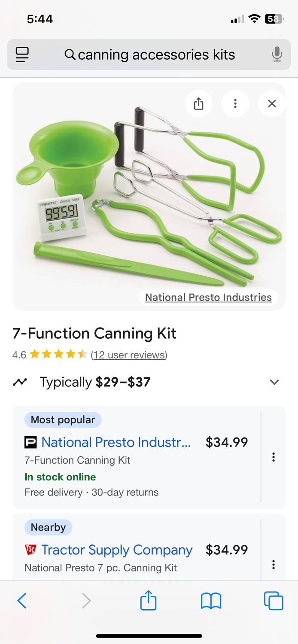Tap the Safari share button in toolbar
Image resolution: width=298 pixels, height=644 pixels.
coord(149,600)
